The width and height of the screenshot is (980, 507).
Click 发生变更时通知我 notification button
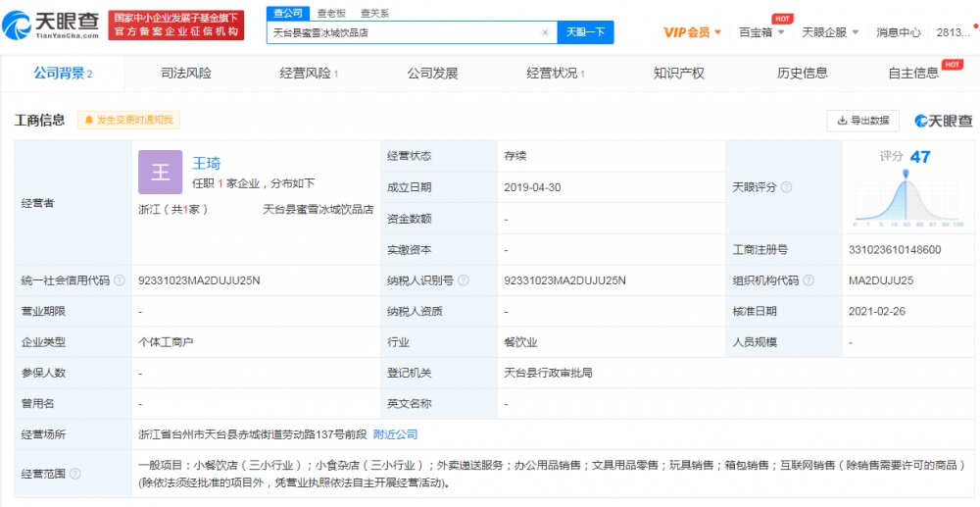[x=128, y=120]
